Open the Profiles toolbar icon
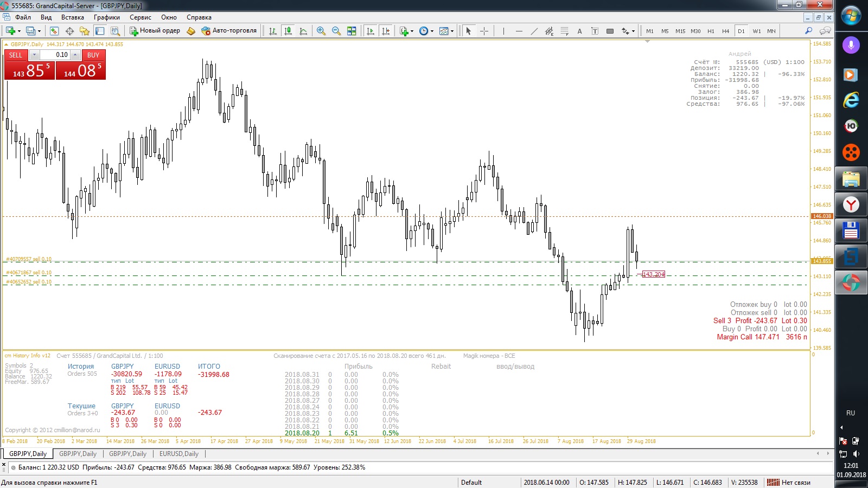The width and height of the screenshot is (868, 488). [x=31, y=31]
